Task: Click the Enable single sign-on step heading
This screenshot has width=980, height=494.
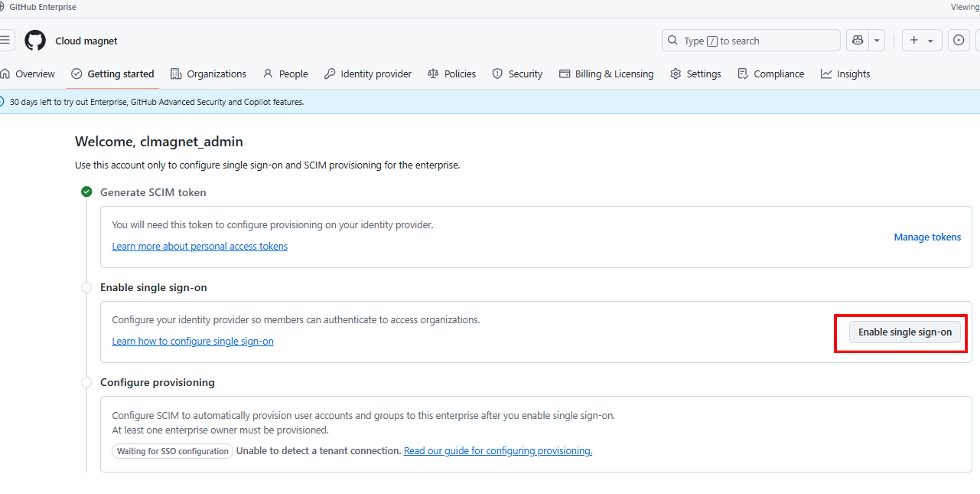Action: (154, 287)
